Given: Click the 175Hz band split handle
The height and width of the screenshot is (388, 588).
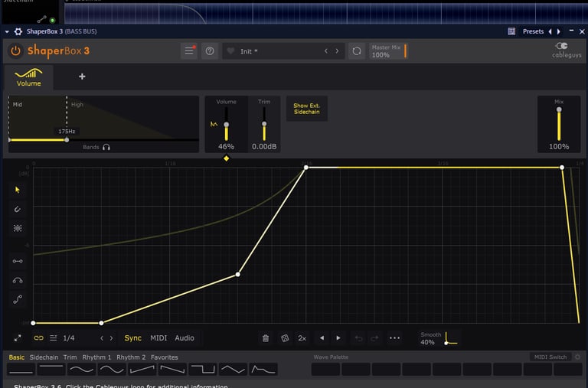Looking at the screenshot, I should (67, 140).
